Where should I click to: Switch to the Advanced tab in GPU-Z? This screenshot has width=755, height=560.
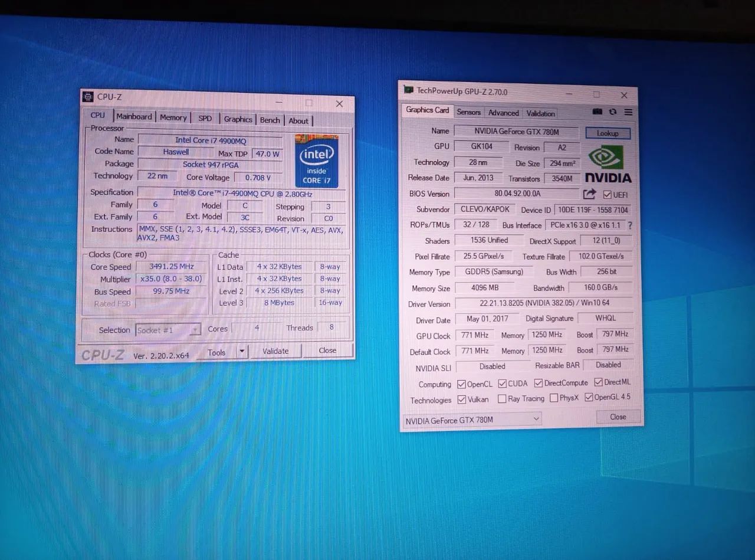(503, 113)
